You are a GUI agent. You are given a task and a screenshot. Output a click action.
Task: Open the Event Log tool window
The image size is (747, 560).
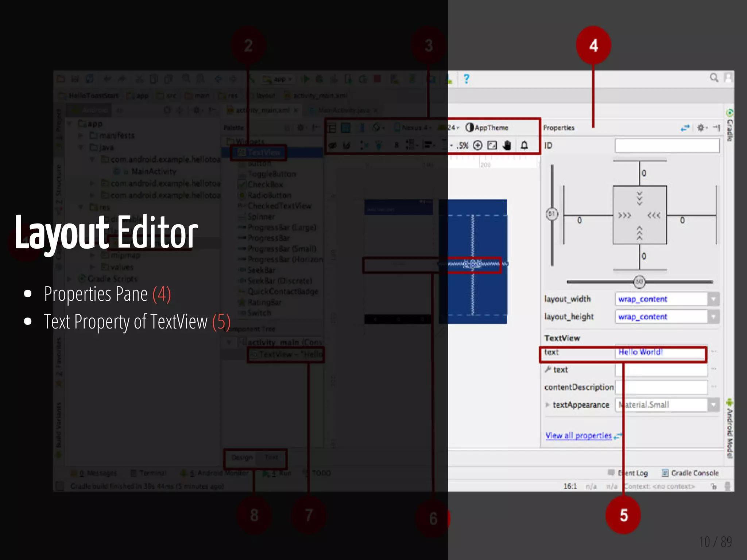628,473
